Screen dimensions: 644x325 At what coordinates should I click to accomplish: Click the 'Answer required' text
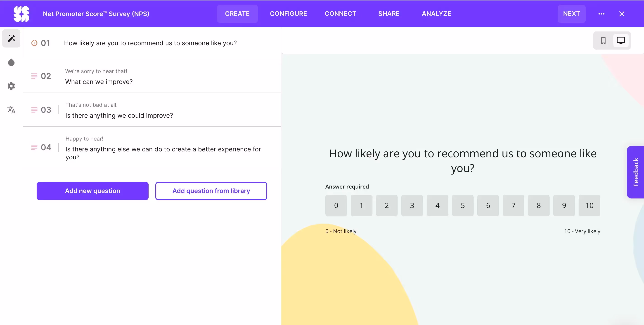point(347,187)
